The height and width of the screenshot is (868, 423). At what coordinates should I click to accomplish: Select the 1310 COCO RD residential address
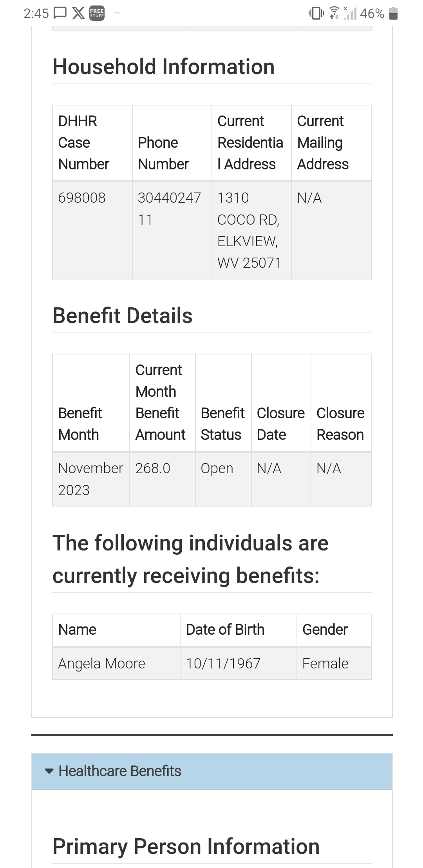(251, 230)
